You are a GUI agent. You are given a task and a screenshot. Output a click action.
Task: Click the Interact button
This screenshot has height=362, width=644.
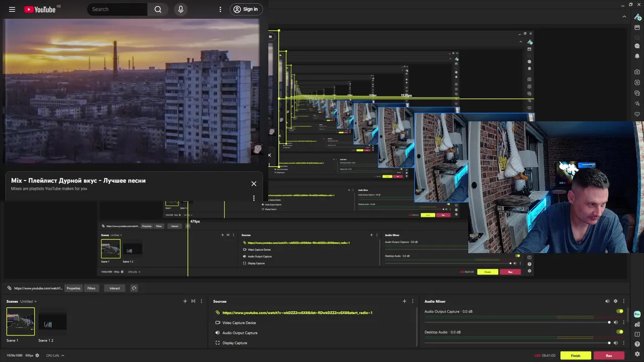tap(115, 288)
